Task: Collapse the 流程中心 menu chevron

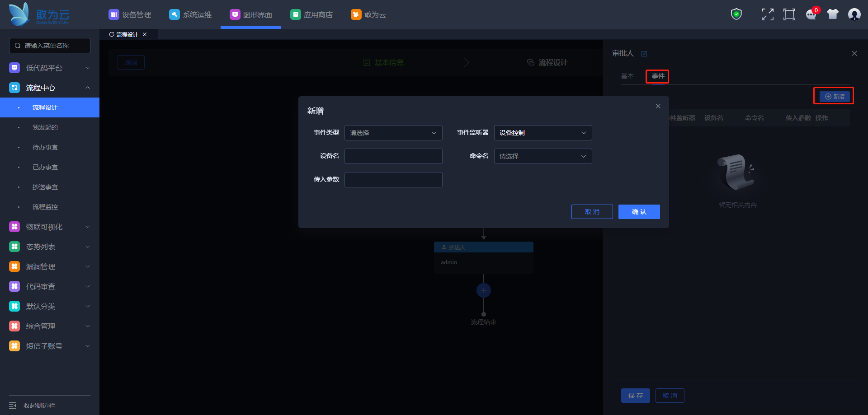Action: pos(88,88)
